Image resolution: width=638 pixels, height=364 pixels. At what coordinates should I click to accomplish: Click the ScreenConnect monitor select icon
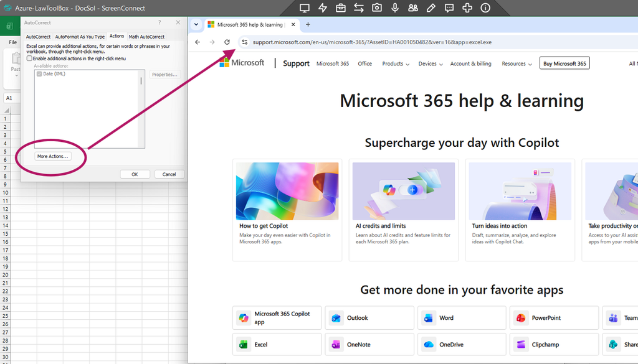[x=304, y=7]
